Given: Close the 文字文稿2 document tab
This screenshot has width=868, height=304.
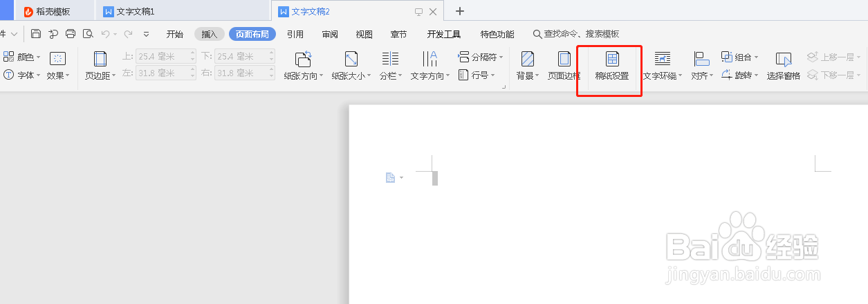Looking at the screenshot, I should pyautogui.click(x=433, y=12).
